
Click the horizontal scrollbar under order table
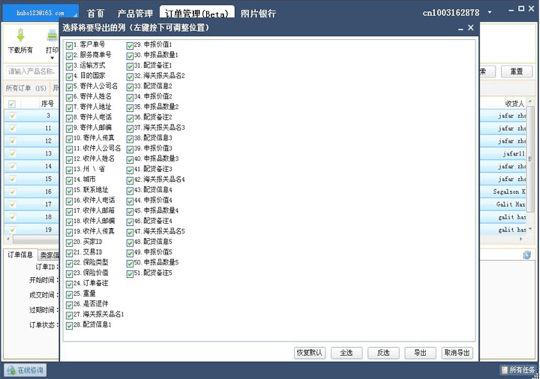(33, 239)
